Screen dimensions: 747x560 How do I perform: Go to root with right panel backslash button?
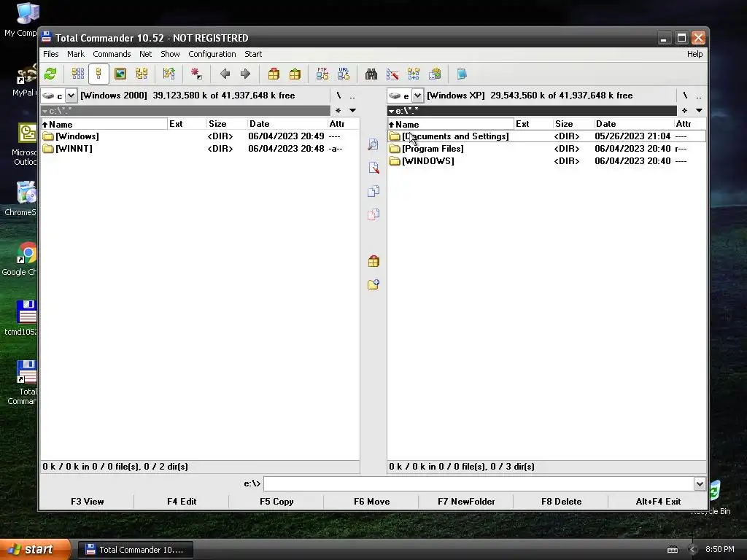pyautogui.click(x=685, y=96)
